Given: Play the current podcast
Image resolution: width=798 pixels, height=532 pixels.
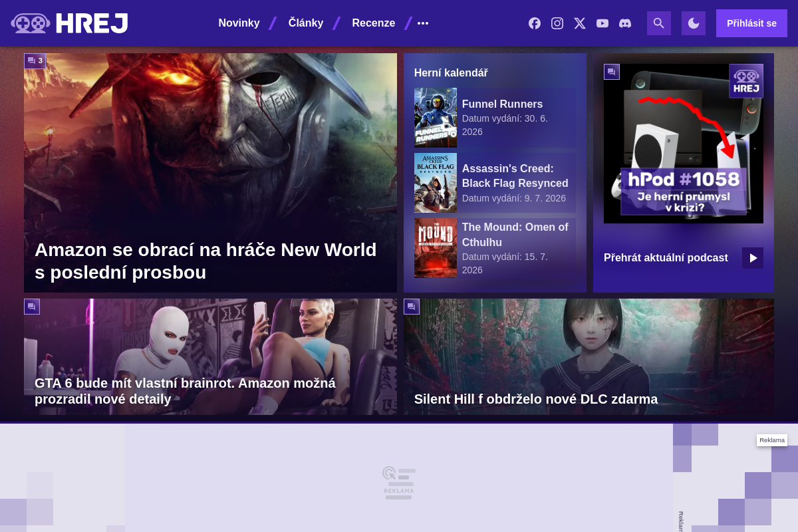Looking at the screenshot, I should pyautogui.click(x=753, y=258).
